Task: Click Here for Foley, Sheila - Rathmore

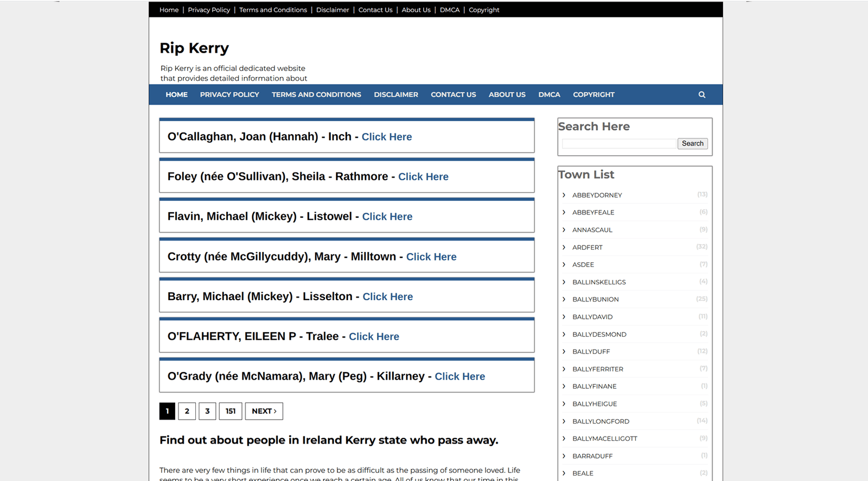Action: pos(423,176)
